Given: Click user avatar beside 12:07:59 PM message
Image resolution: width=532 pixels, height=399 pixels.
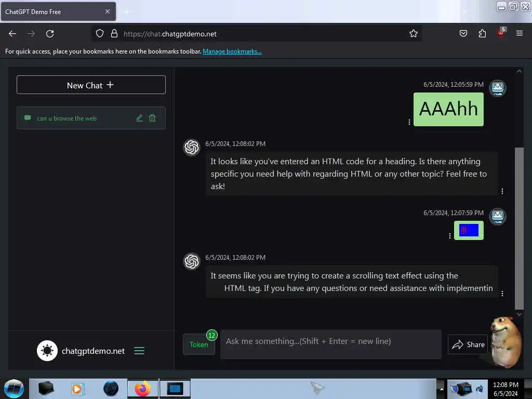Looking at the screenshot, I should [497, 216].
